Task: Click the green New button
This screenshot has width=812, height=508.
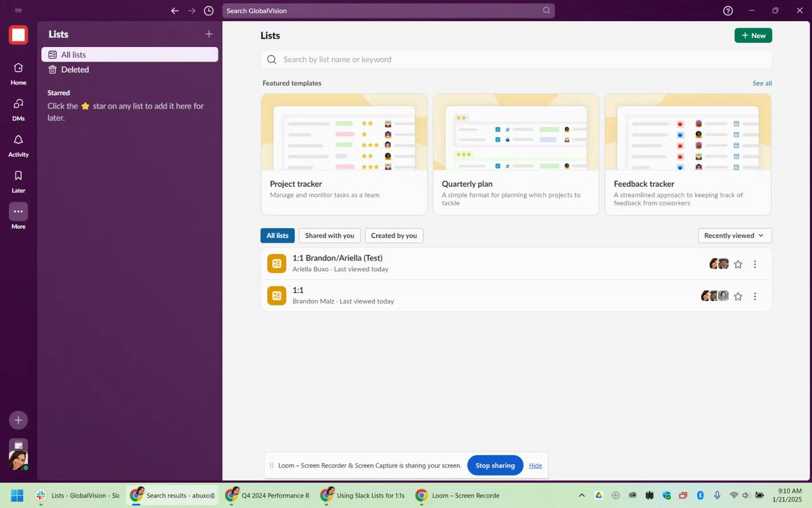Action: coord(753,36)
